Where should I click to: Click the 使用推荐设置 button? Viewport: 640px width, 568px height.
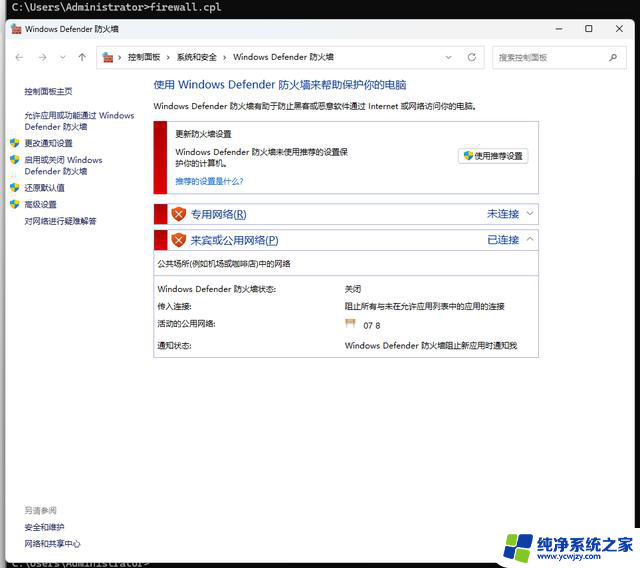click(493, 156)
